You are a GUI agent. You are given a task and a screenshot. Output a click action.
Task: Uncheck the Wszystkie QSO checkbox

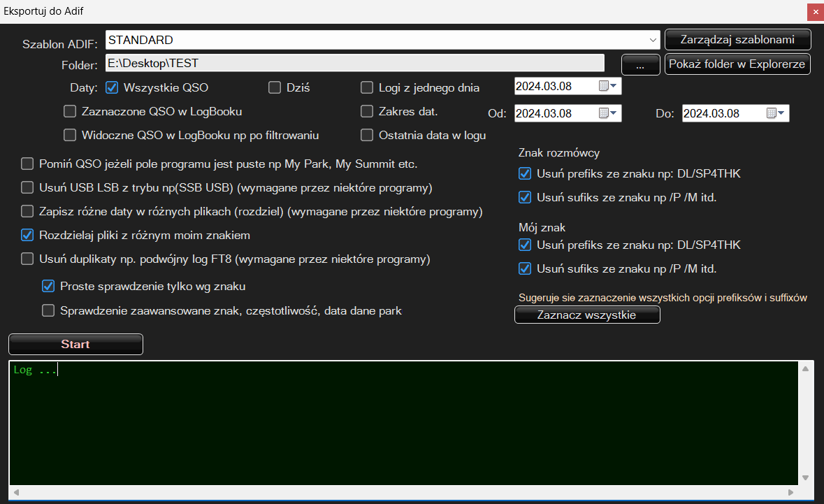(x=111, y=88)
